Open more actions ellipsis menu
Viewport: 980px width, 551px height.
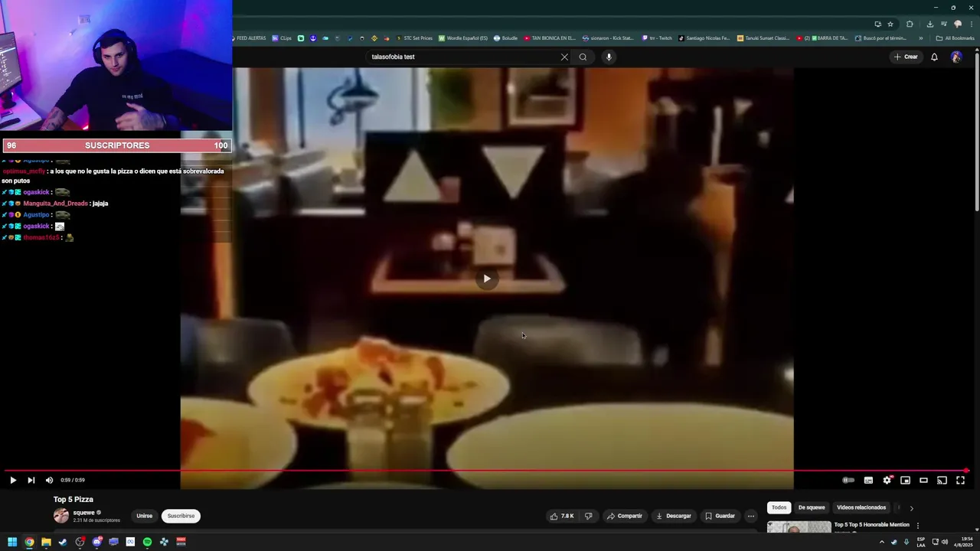click(x=751, y=516)
